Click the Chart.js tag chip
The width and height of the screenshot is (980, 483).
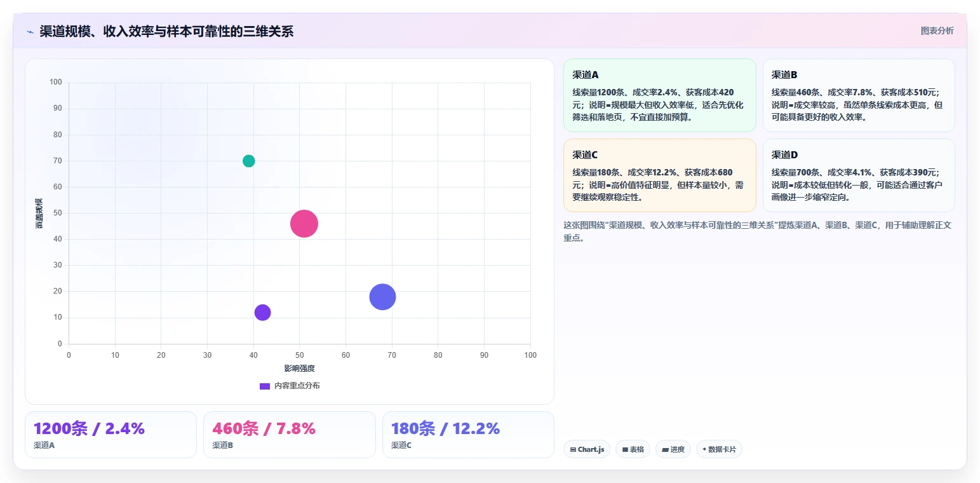[x=587, y=449]
